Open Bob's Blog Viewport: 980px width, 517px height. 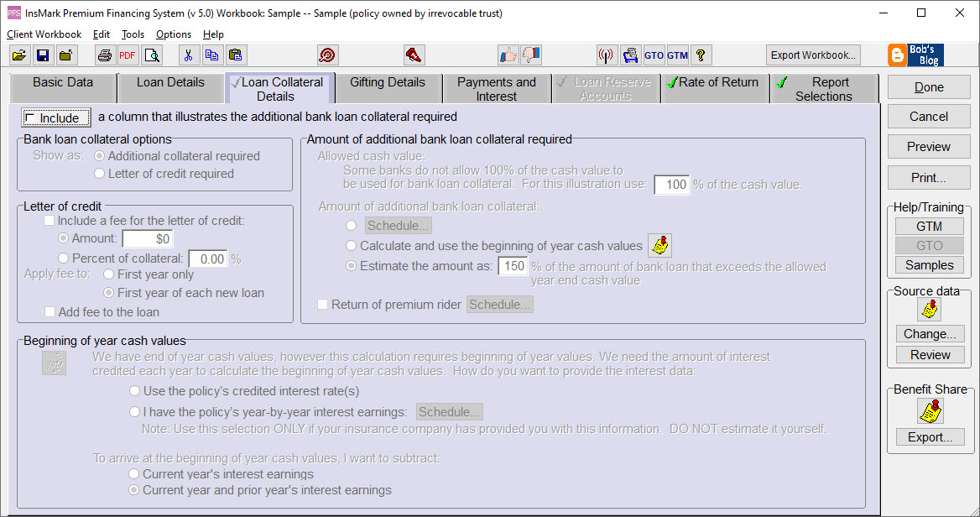(916, 55)
